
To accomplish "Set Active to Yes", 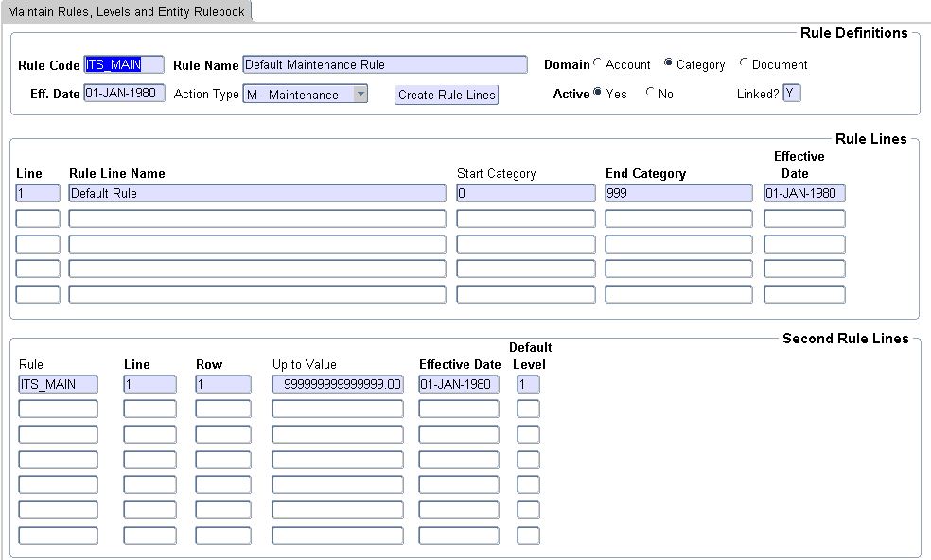I will (x=598, y=94).
